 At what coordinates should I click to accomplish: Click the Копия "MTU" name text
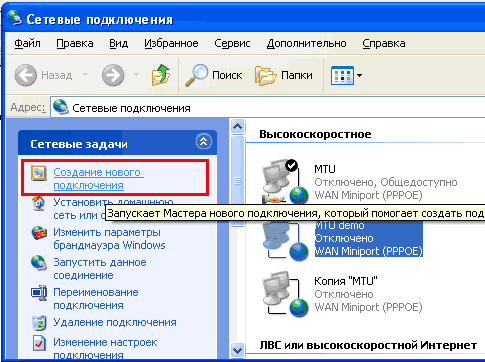(346, 281)
